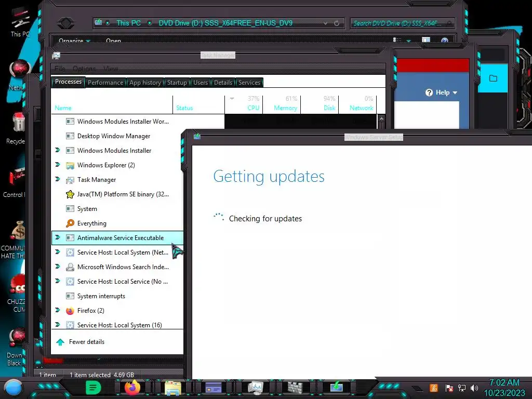Sort processes by Memory column
This screenshot has height=399, width=532.
click(282, 104)
